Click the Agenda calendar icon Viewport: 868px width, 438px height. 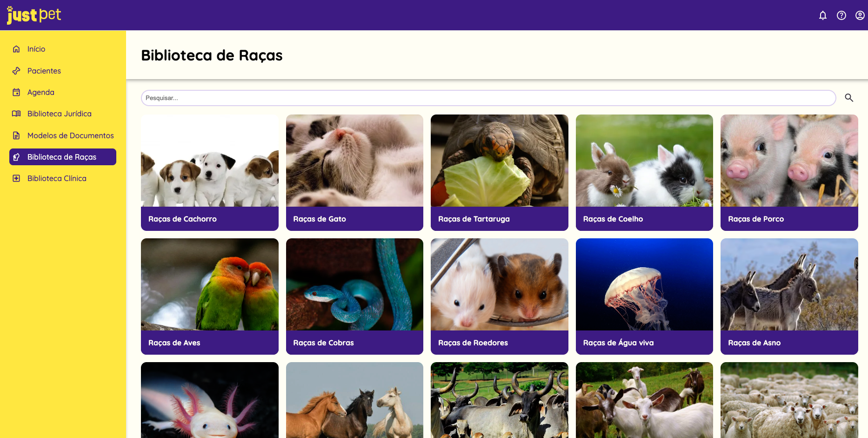(16, 92)
